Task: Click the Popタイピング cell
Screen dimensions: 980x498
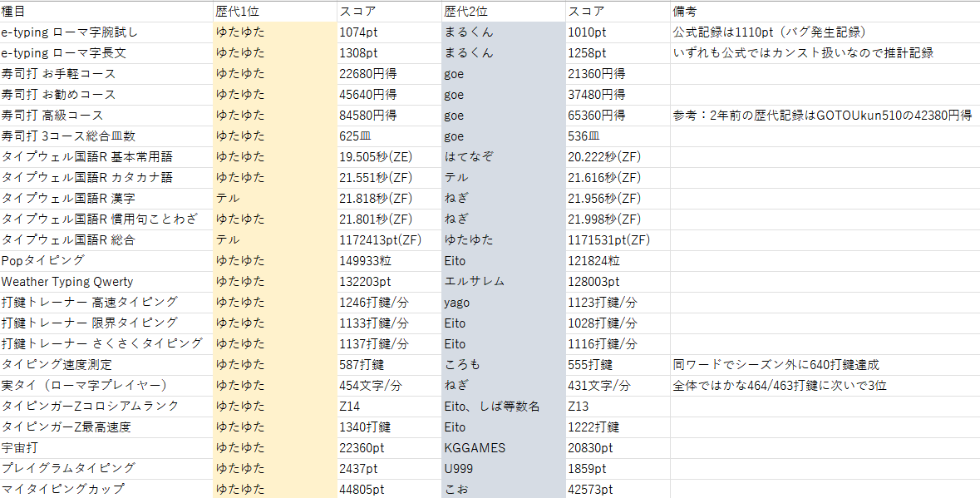Action: tap(106, 260)
